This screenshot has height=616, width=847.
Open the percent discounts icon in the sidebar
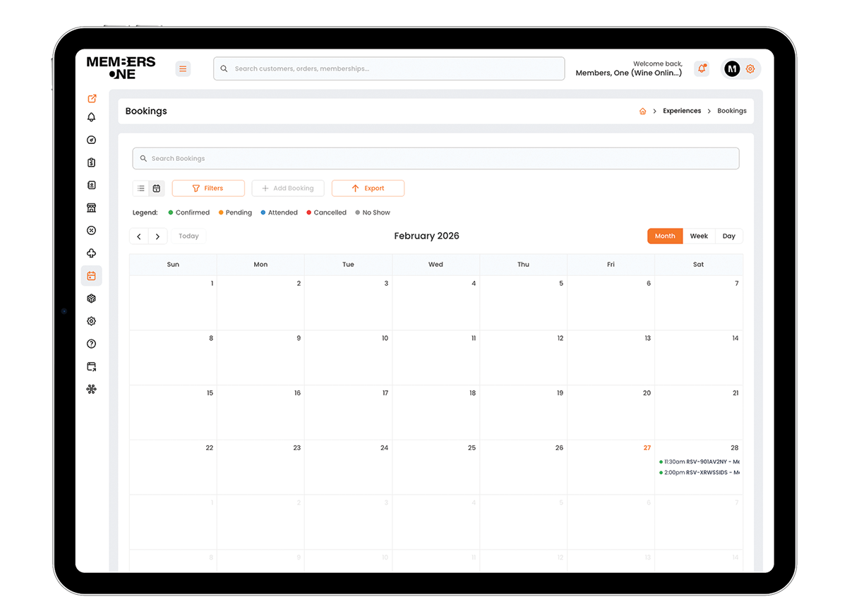point(91,231)
